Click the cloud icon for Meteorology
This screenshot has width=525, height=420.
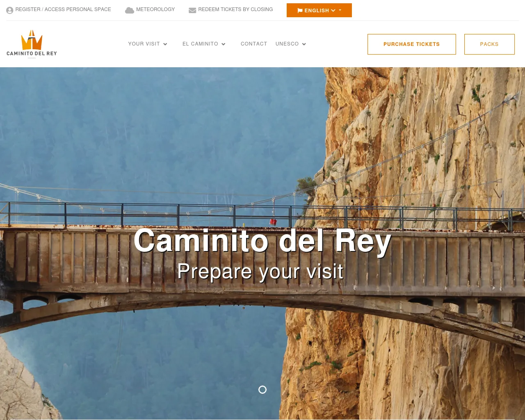click(x=130, y=10)
